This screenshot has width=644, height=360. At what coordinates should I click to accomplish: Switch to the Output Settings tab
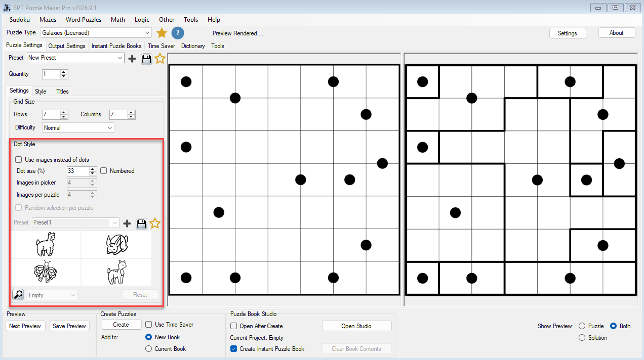tap(67, 46)
